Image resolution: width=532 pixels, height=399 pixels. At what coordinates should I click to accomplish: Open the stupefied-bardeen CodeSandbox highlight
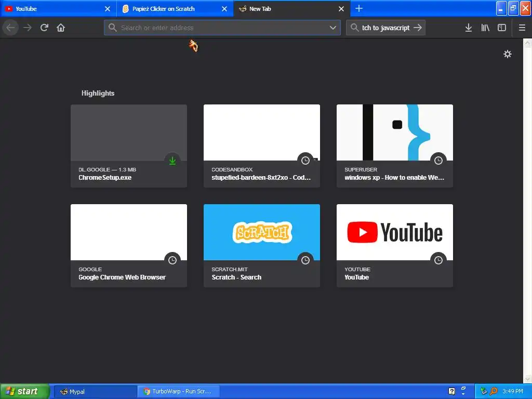click(x=262, y=146)
